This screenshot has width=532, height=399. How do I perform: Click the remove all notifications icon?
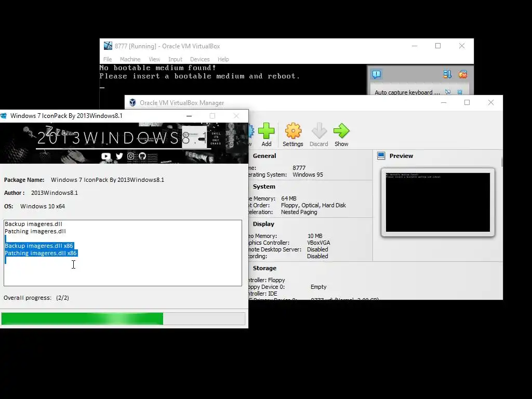[x=463, y=74]
